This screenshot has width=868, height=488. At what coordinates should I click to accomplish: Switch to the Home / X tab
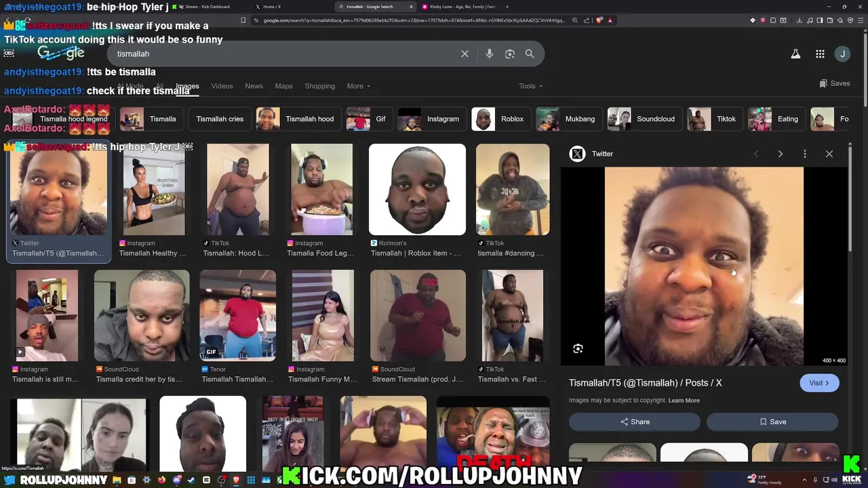click(271, 7)
